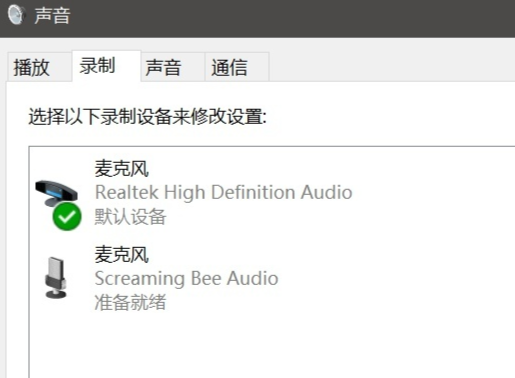The height and width of the screenshot is (378, 515).
Task: Select the Realtek microphone device icon
Action: click(56, 194)
